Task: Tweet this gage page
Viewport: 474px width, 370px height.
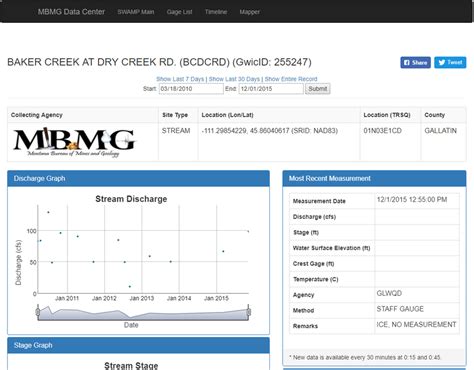Action: (450, 62)
